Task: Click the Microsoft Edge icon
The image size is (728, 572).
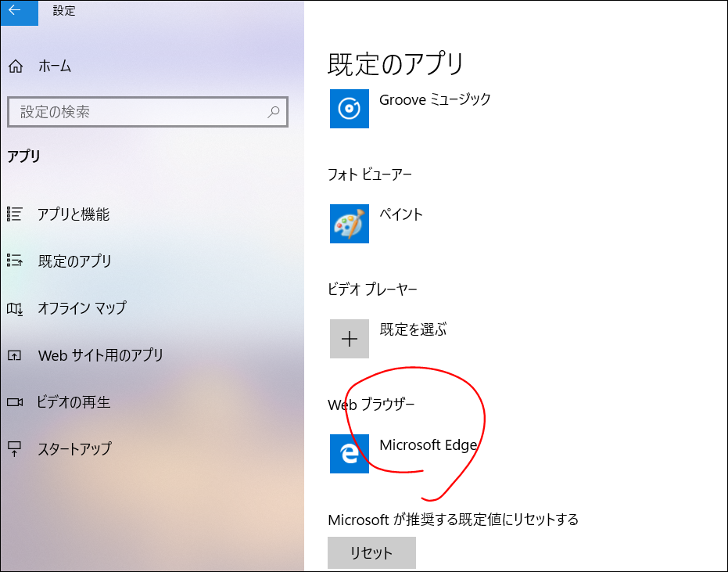Action: coord(349,454)
